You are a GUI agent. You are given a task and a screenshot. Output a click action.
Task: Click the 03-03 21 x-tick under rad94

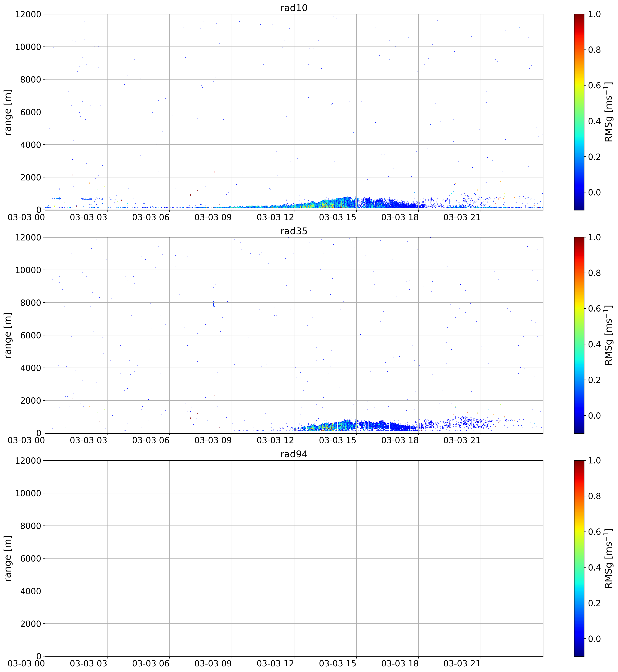[462, 664]
